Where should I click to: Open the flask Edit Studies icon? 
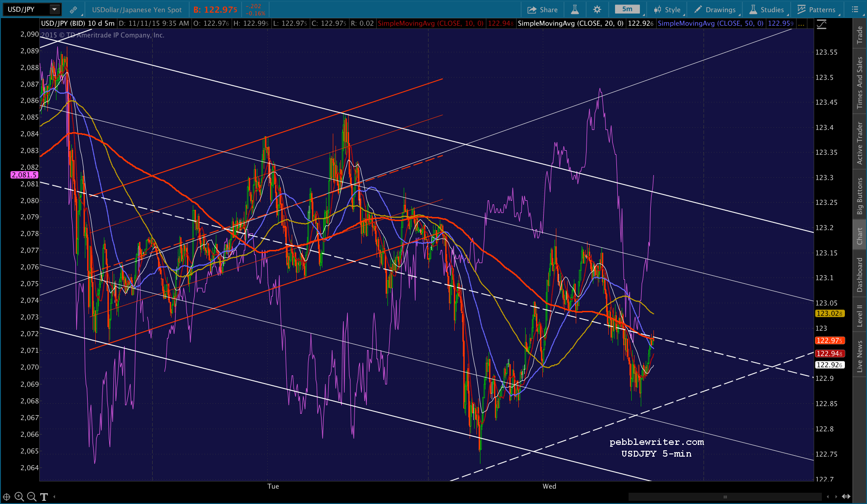[x=575, y=9]
